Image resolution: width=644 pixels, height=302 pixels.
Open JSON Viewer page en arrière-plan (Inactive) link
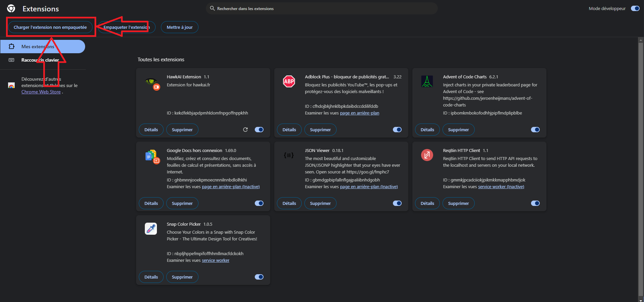pyautogui.click(x=369, y=187)
